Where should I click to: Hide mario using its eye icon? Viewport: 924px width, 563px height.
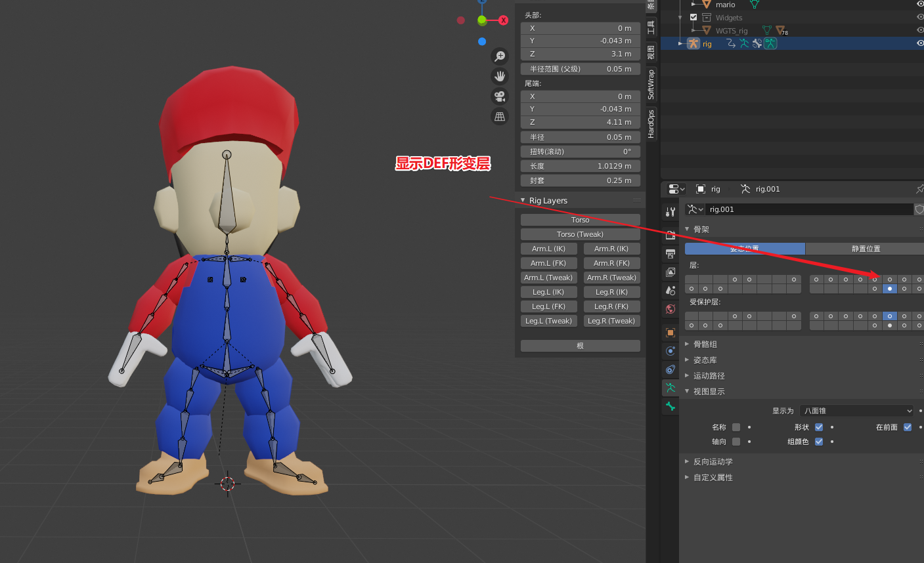pos(919,5)
